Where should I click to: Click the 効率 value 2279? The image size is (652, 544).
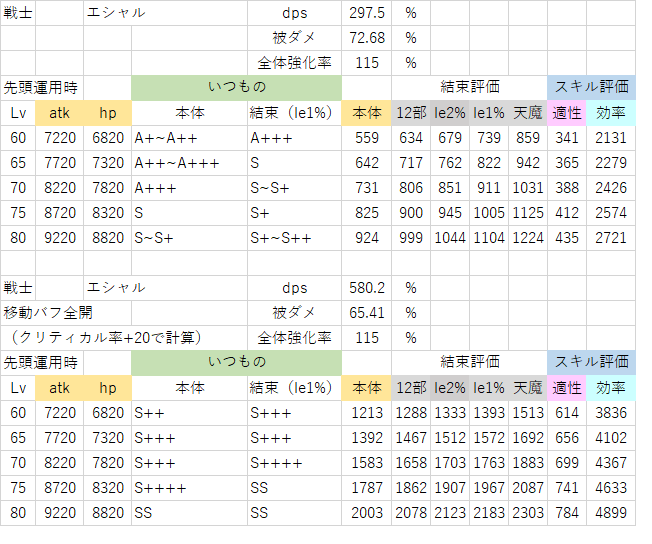pos(611,163)
